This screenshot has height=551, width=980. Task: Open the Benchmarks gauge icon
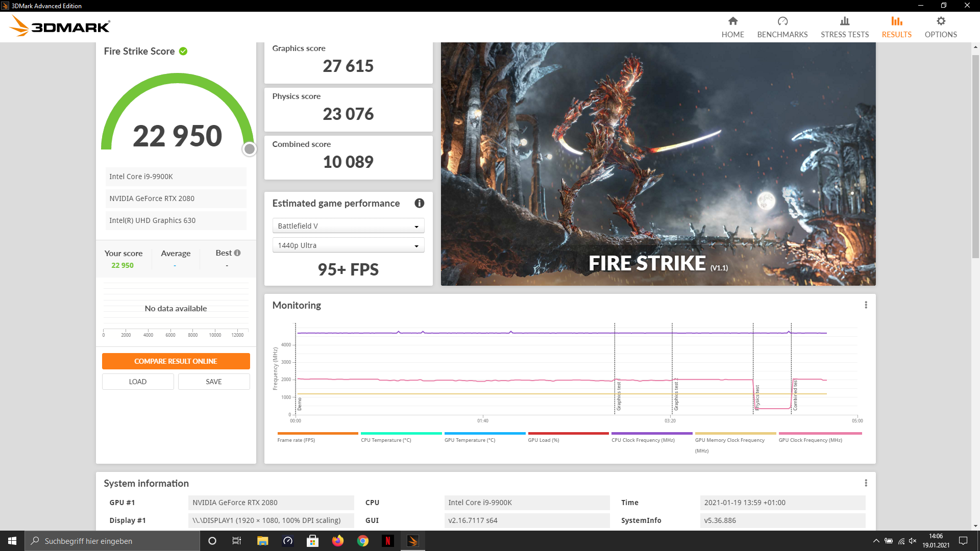[782, 21]
